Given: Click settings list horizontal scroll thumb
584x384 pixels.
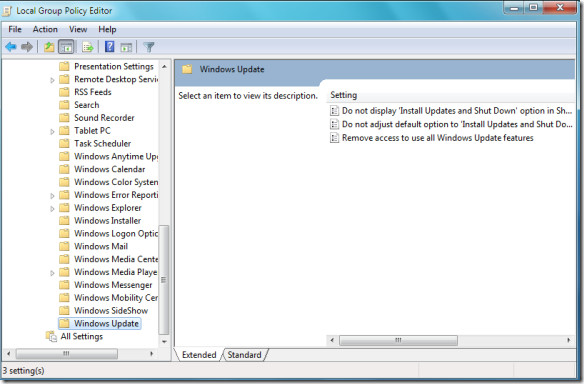Looking at the screenshot, I should 398,340.
